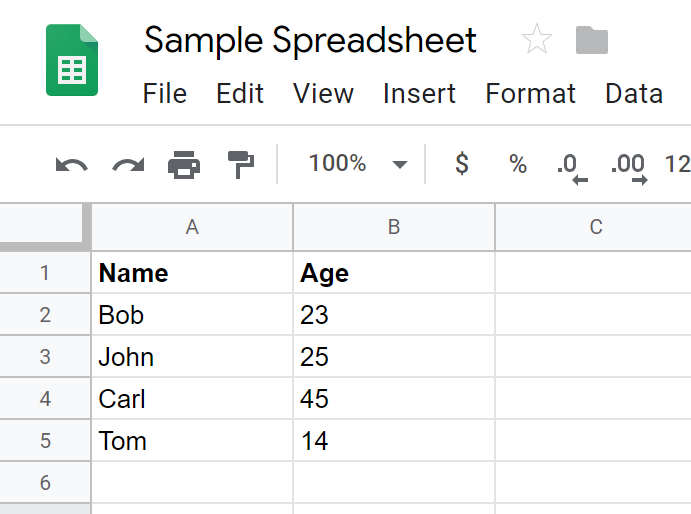Screen dimensions: 691x514
Task: Open the Google Sheets home icon
Action: pos(72,62)
